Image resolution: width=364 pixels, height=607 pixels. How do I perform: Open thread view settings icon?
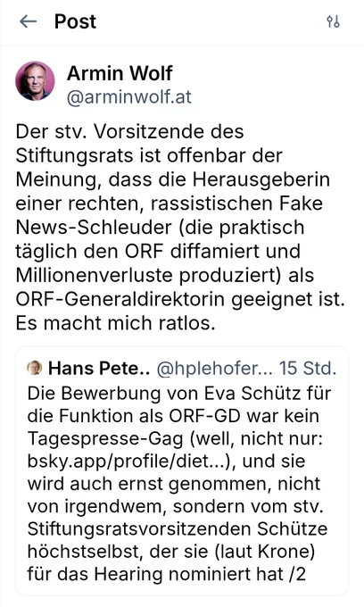[x=333, y=21]
